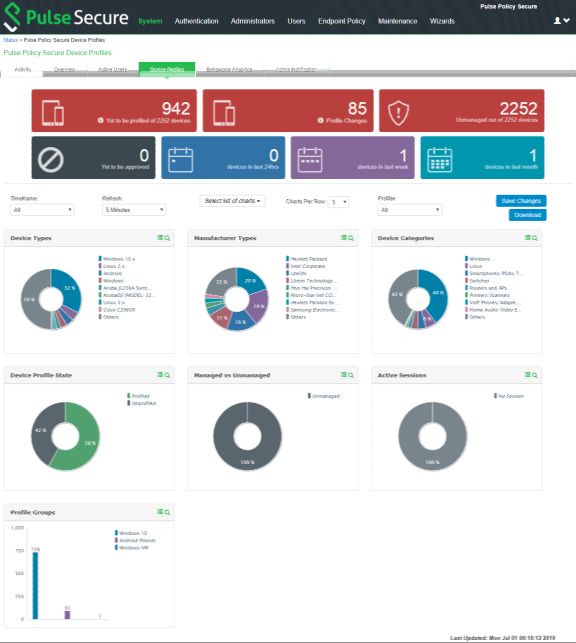Click the Download button

[528, 215]
